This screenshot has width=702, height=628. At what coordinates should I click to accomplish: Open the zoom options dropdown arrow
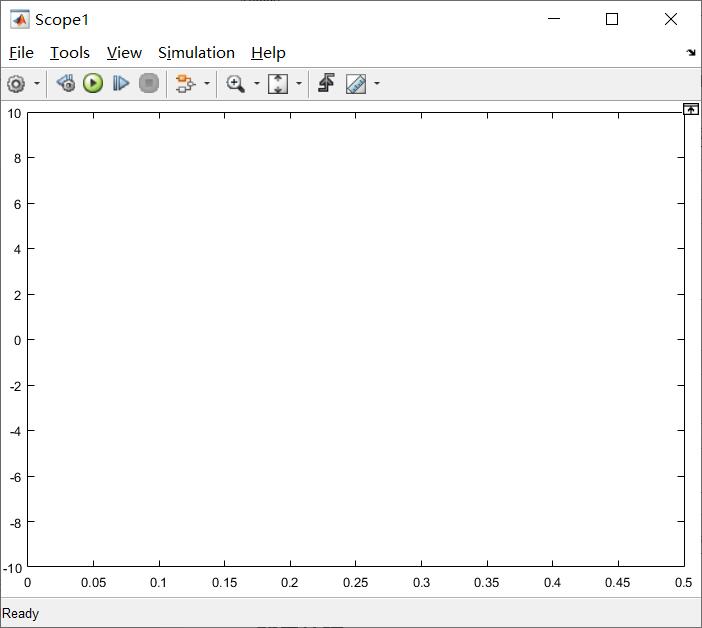coord(257,84)
